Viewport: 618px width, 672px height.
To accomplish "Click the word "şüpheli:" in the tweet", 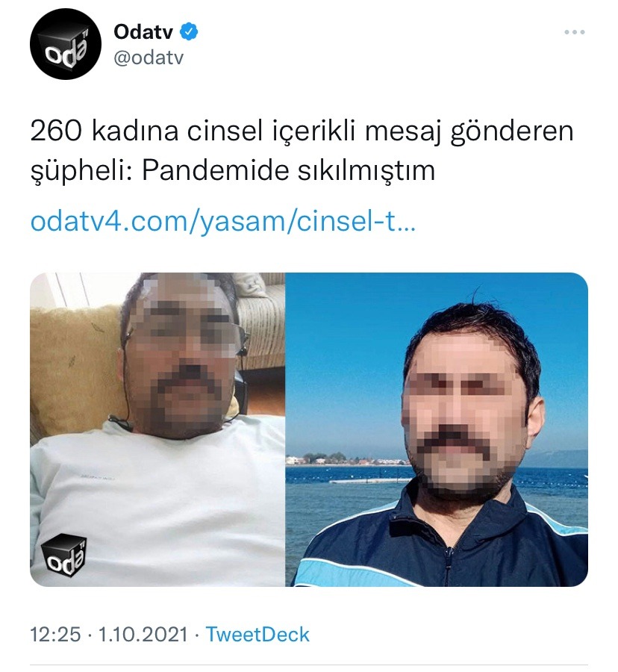I will (82, 172).
